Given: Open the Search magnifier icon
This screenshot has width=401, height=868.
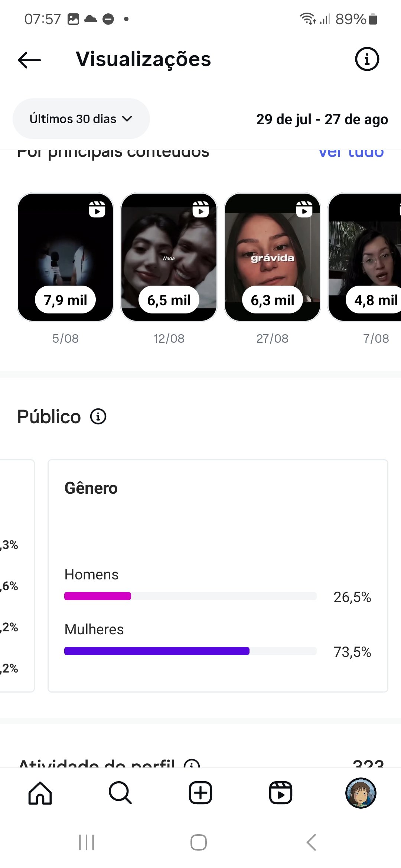Looking at the screenshot, I should pos(120,793).
